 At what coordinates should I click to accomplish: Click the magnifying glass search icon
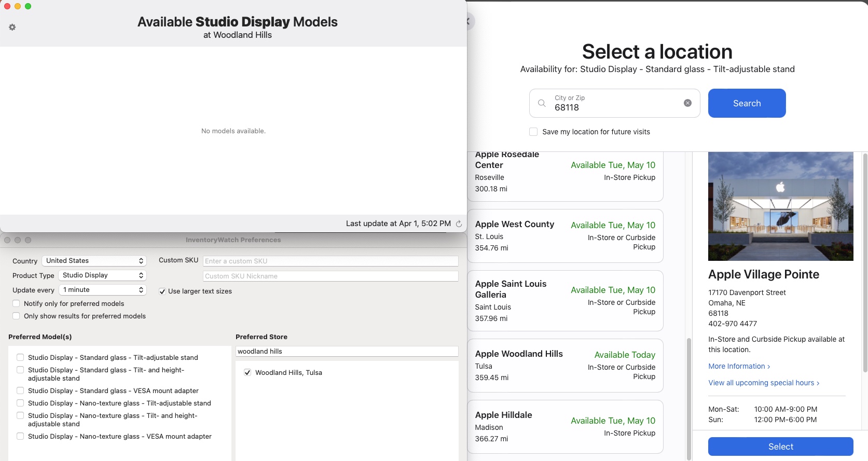(542, 103)
